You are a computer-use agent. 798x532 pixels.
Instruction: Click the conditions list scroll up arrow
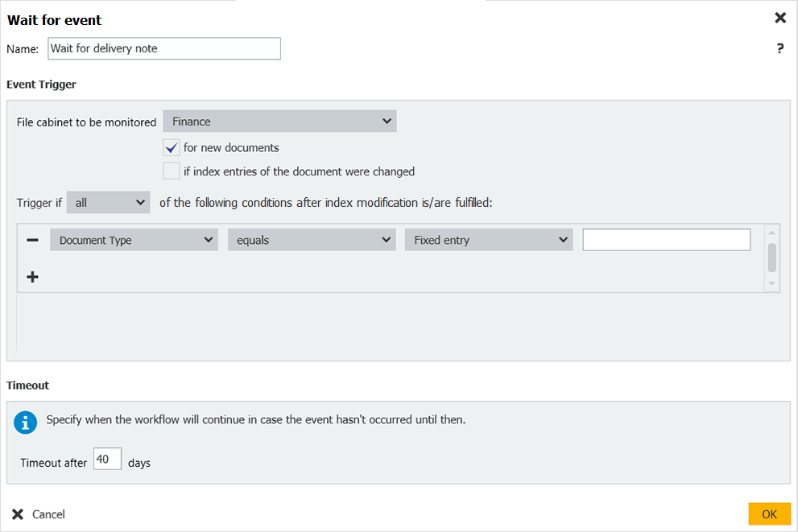point(772,232)
